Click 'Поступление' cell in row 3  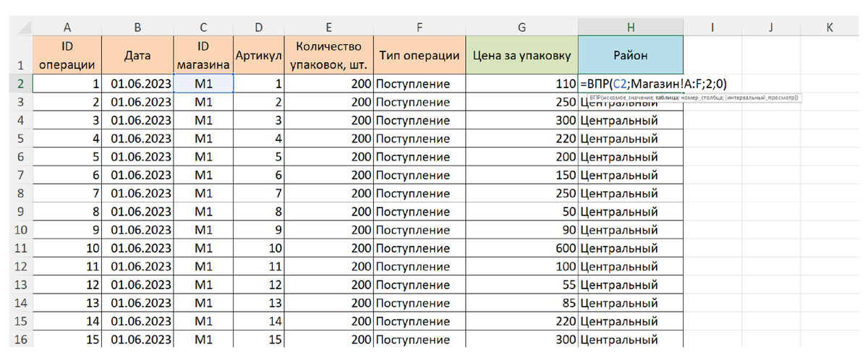[419, 102]
